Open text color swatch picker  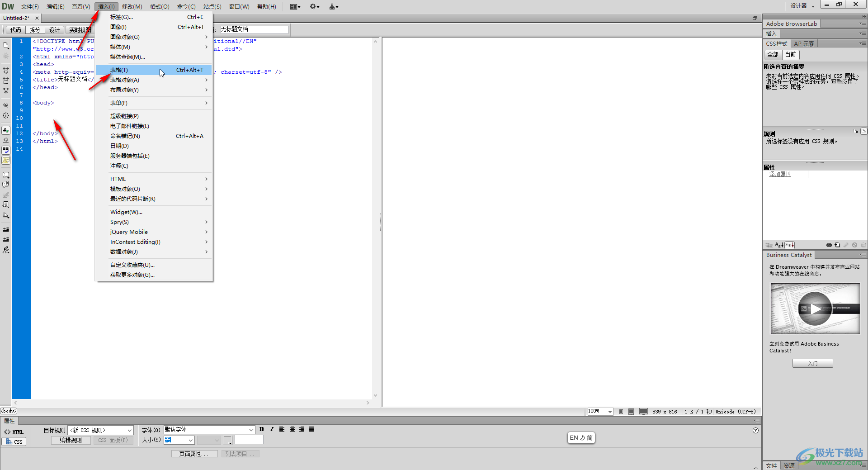click(x=228, y=440)
